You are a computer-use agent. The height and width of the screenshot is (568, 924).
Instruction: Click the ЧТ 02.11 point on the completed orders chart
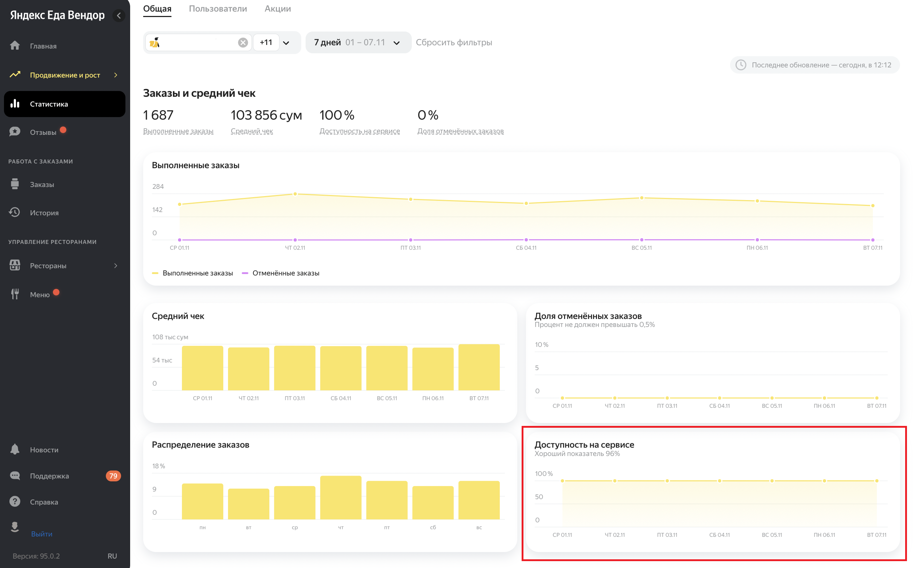click(295, 194)
